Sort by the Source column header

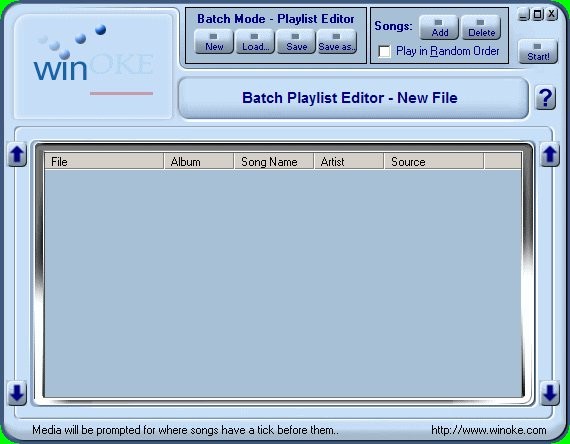(x=434, y=161)
